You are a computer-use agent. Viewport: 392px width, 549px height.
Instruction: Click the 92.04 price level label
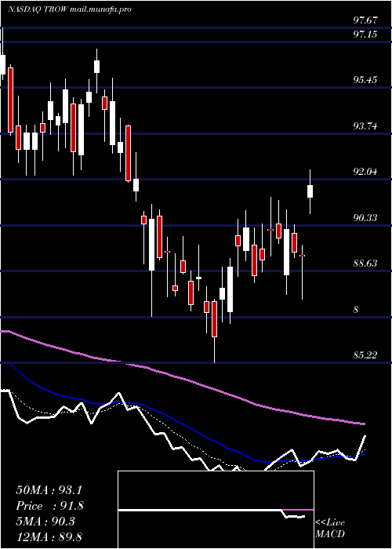tap(365, 172)
